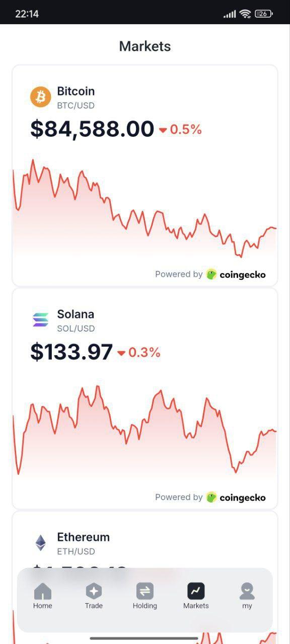Open the Holding swap-arrows icon
Screen dimensions: 290x644
[145, 591]
